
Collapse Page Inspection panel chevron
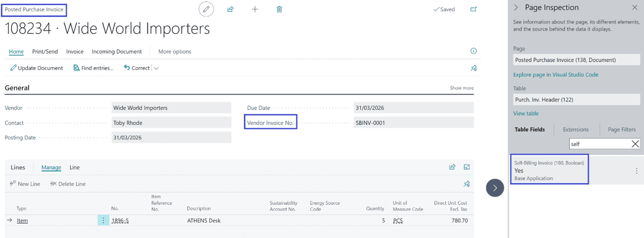coord(516,7)
